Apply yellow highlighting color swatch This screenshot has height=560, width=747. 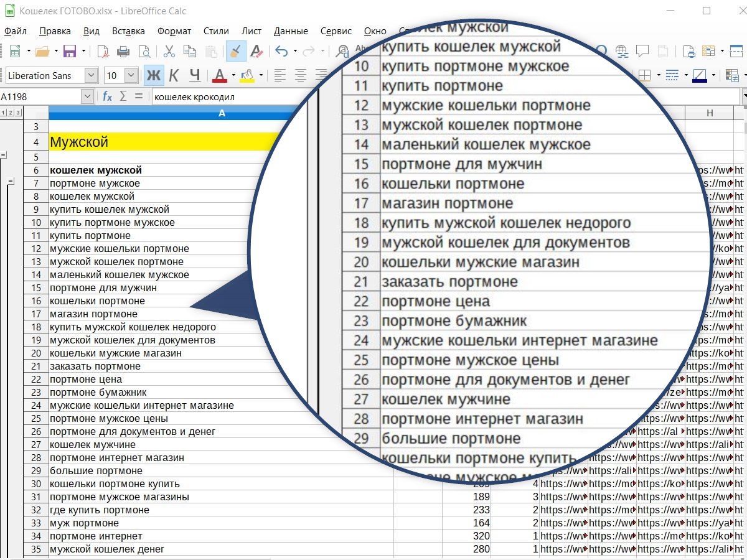coord(247,76)
